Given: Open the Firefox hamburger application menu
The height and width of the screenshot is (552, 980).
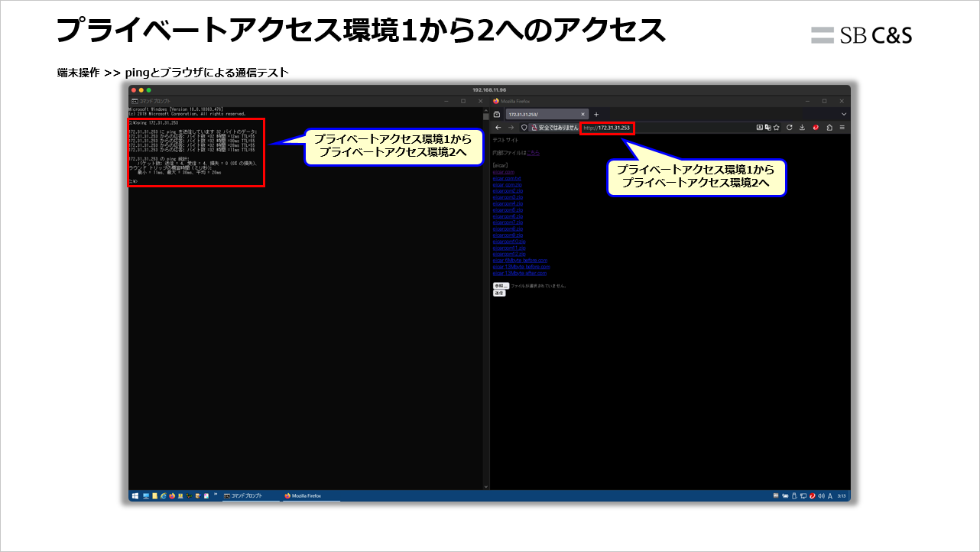Looking at the screenshot, I should coord(842,127).
